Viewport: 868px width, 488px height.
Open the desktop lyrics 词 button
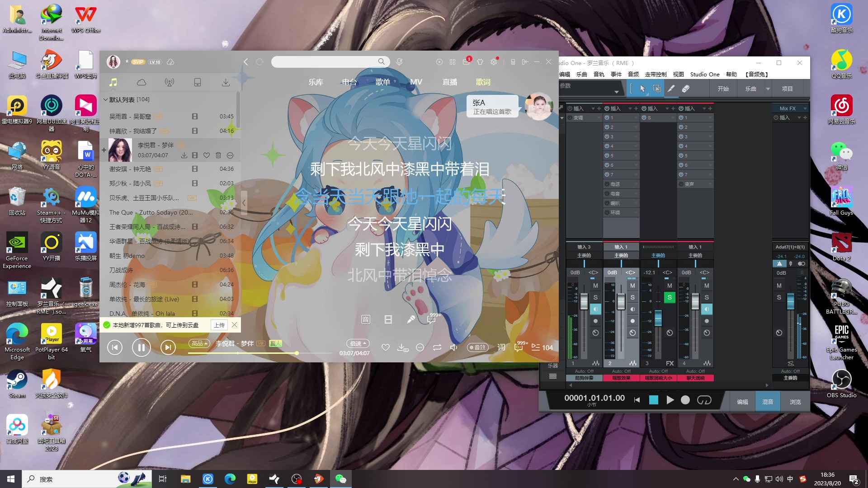(501, 347)
